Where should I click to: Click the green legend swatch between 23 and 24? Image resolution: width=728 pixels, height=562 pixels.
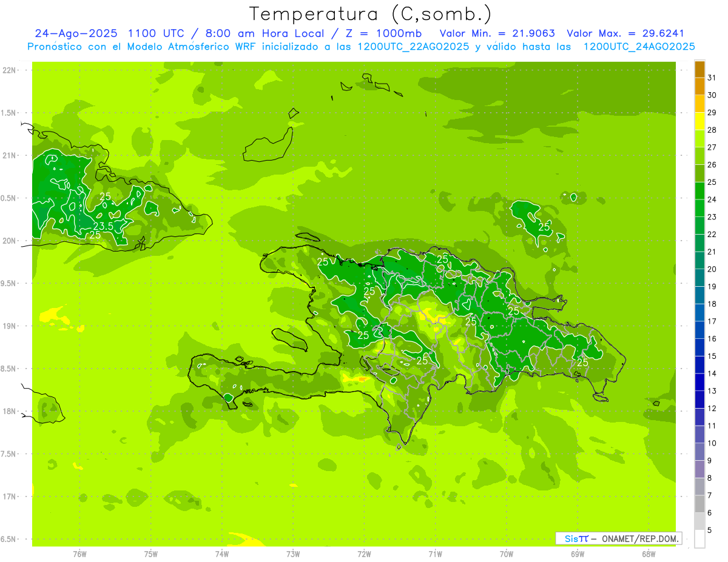click(699, 209)
